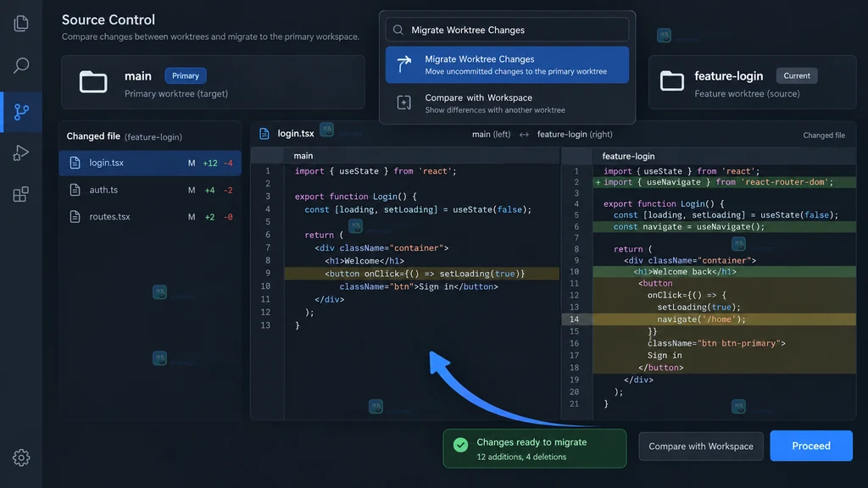Click the main worktree card
The image size is (868, 488).
click(x=213, y=82)
